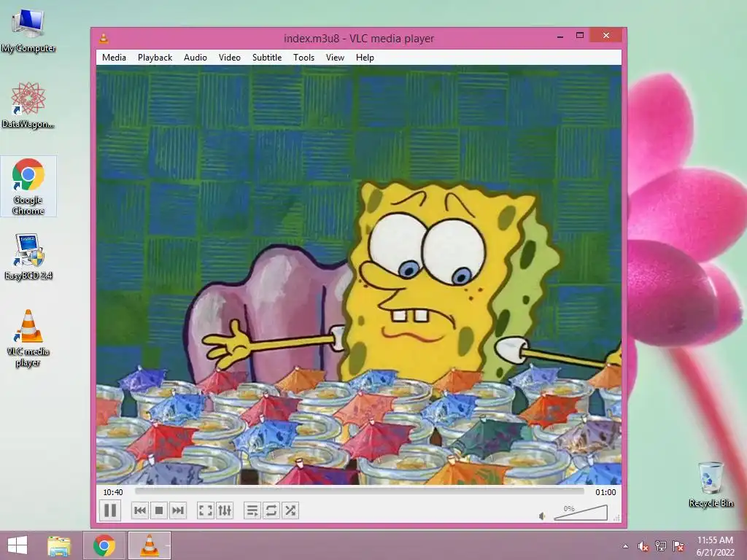
Task: Minimize the VLC media player window
Action: tap(560, 36)
